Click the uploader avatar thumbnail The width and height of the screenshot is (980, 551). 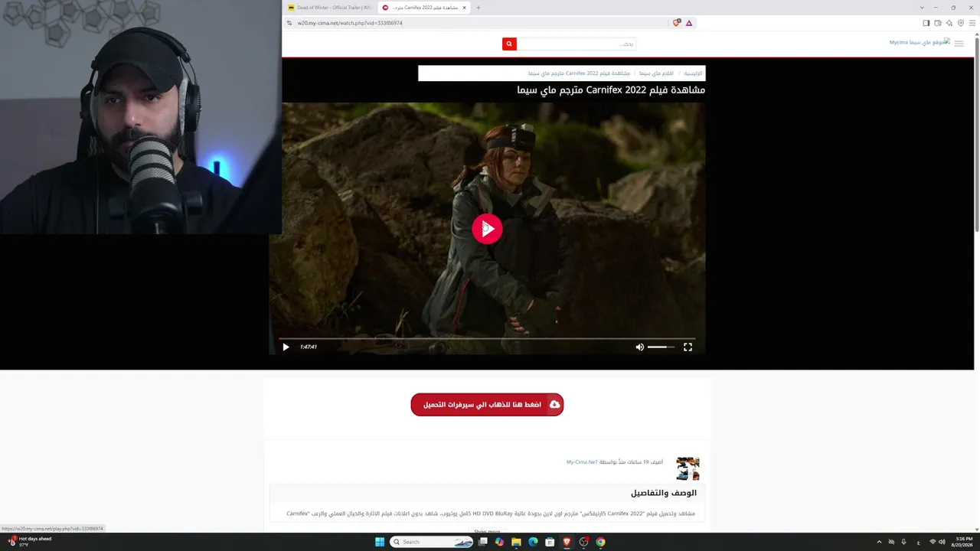click(688, 468)
